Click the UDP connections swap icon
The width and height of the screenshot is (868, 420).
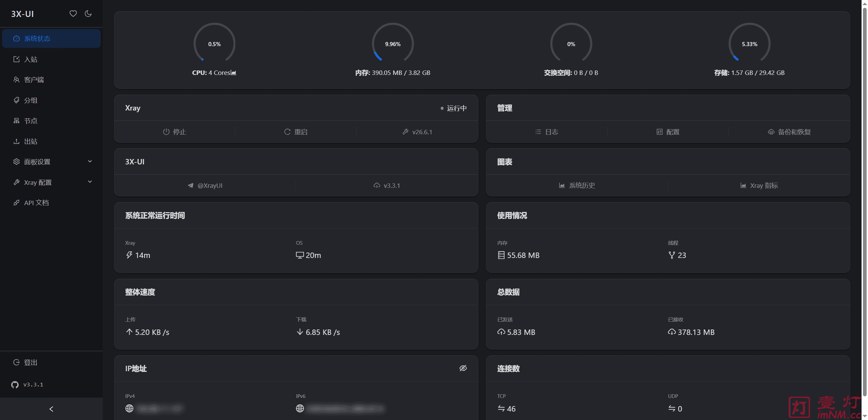pos(672,408)
